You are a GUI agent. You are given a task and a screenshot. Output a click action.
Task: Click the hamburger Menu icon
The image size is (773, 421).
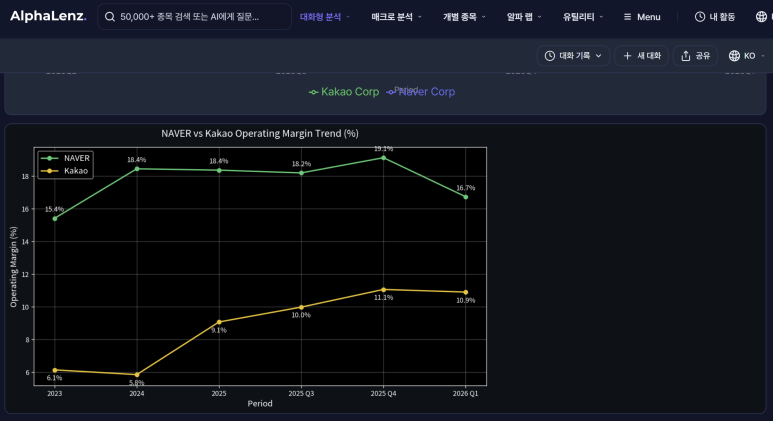pos(627,17)
